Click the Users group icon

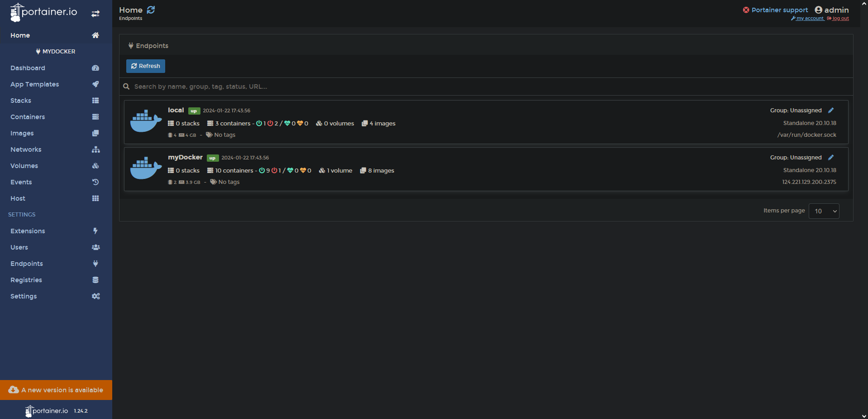point(95,247)
